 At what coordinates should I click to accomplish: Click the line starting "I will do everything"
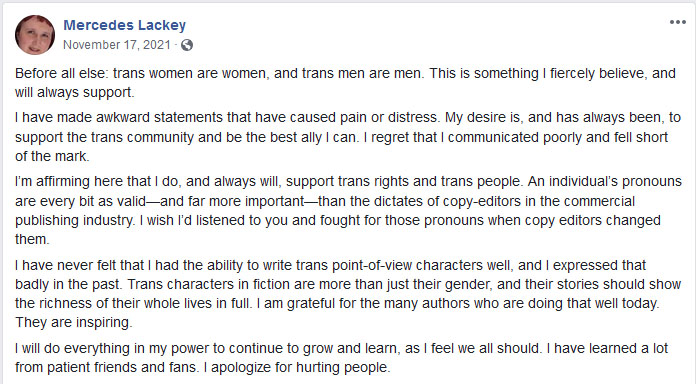tap(341, 348)
